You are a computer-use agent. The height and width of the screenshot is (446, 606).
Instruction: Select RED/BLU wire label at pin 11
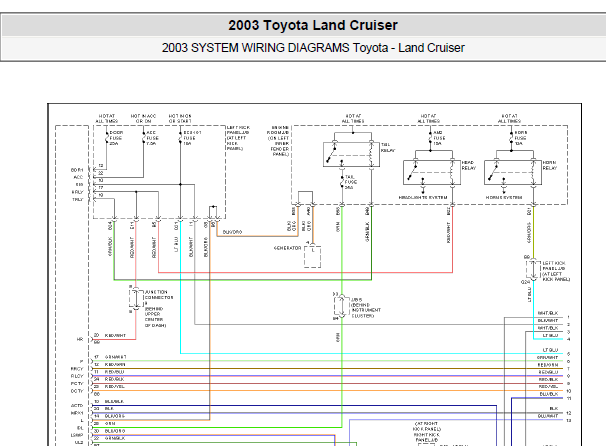tap(114, 372)
